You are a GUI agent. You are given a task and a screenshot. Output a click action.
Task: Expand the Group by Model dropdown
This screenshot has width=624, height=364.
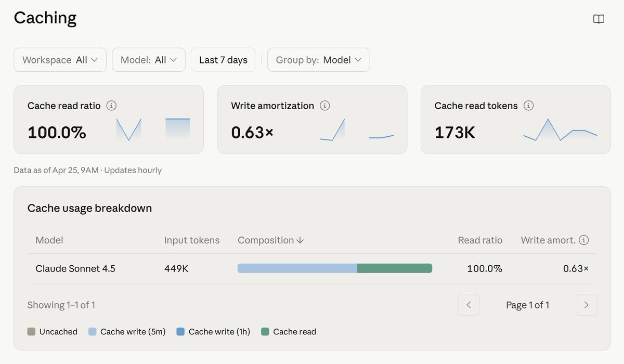[318, 60]
